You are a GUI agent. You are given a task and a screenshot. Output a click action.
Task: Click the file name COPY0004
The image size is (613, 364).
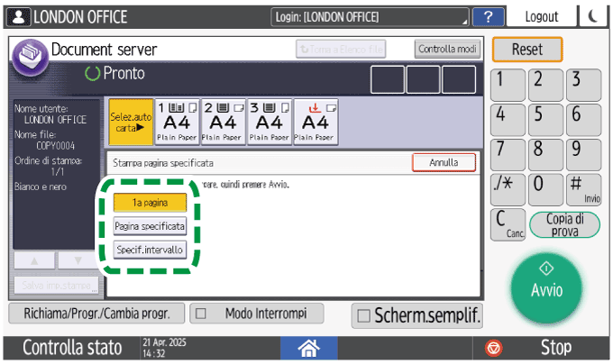tap(56, 146)
